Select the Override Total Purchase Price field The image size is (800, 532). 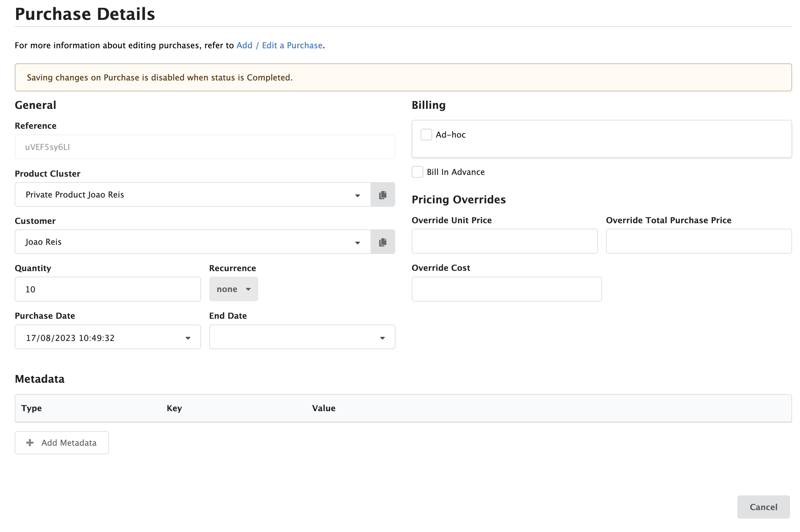click(x=698, y=241)
